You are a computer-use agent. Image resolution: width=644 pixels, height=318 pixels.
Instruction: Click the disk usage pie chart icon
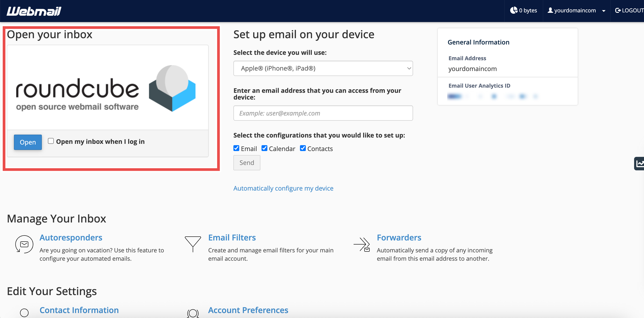(x=514, y=10)
